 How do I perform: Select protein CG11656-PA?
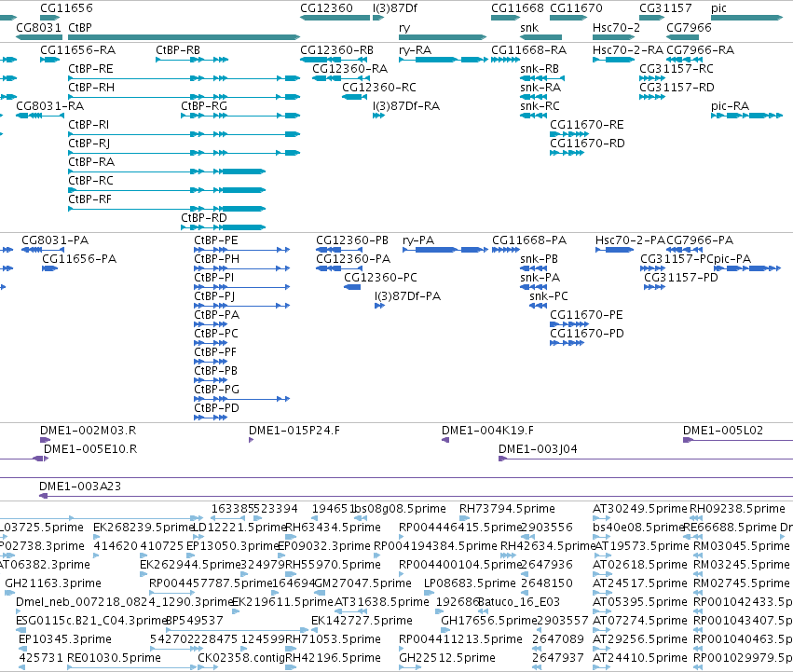[50, 268]
